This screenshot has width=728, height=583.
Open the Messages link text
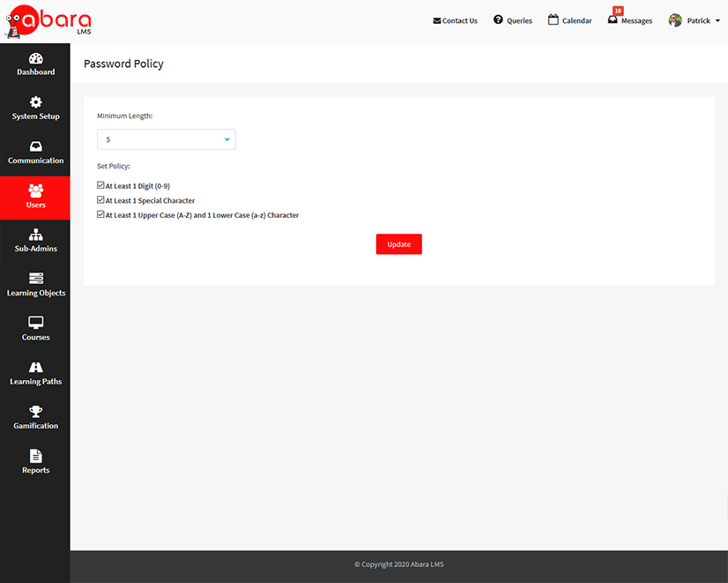[x=637, y=21]
